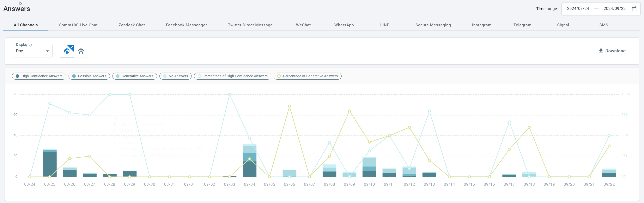Image resolution: width=644 pixels, height=203 pixels.
Task: Open the Secure Messaging tab
Action: 433,25
